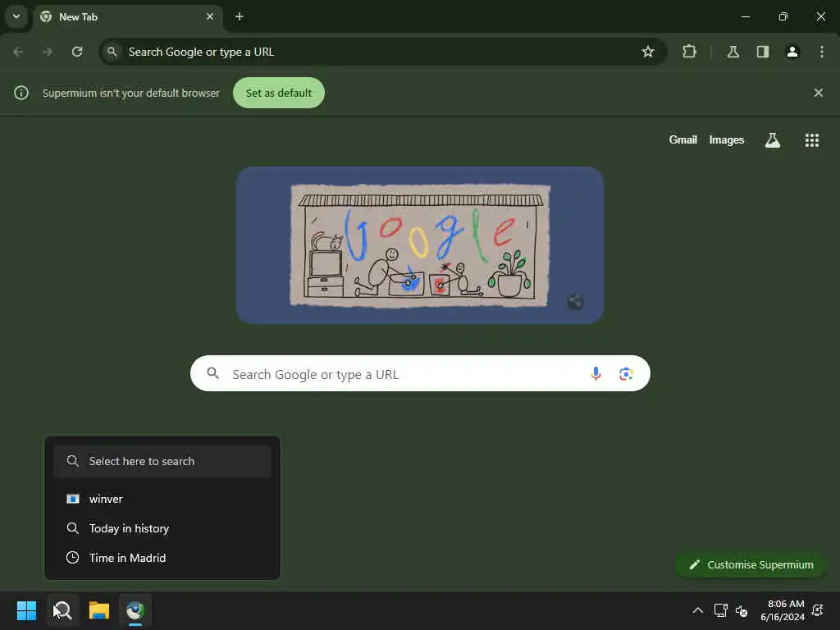
Task: Open File Explorer from taskbar
Action: coord(99,610)
